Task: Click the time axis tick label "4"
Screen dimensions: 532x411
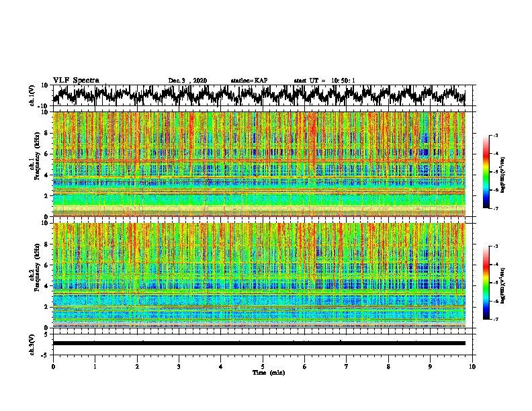Action: click(221, 367)
